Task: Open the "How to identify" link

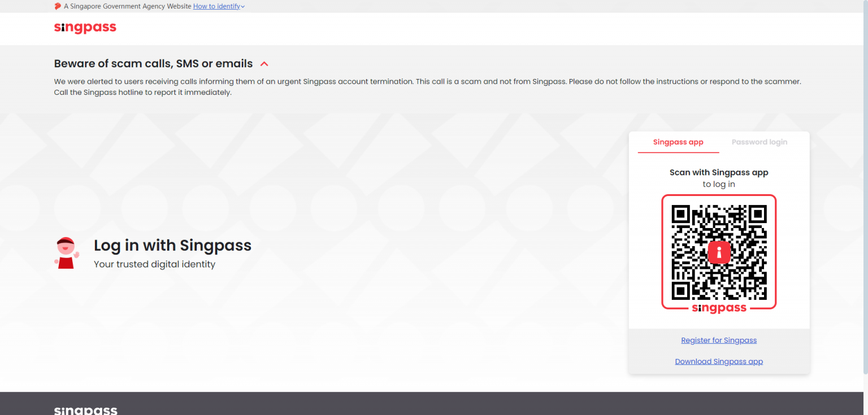Action: click(x=216, y=6)
